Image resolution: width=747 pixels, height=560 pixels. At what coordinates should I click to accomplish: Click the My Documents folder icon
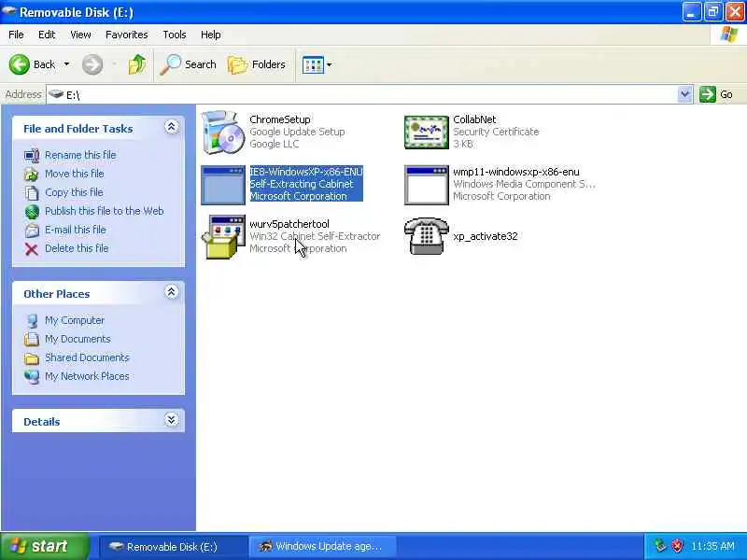coord(32,340)
